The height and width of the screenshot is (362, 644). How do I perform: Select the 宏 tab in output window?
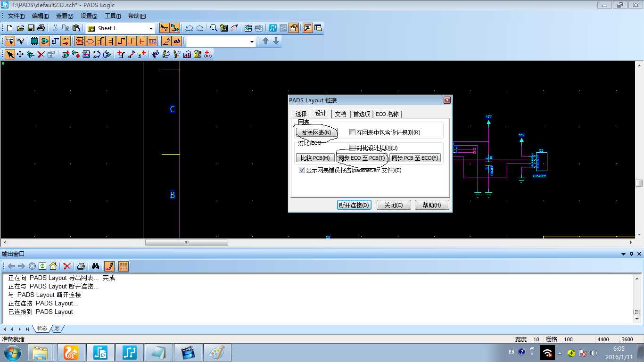pos(57,329)
